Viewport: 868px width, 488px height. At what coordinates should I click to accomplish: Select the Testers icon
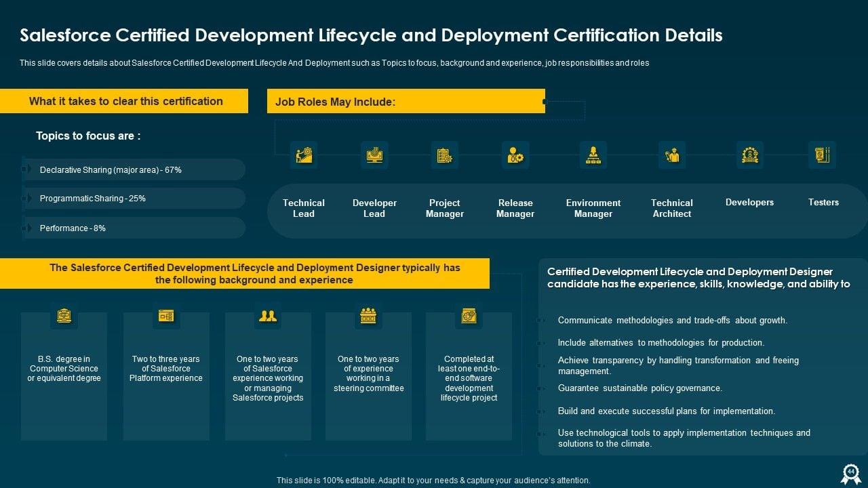[x=822, y=155]
